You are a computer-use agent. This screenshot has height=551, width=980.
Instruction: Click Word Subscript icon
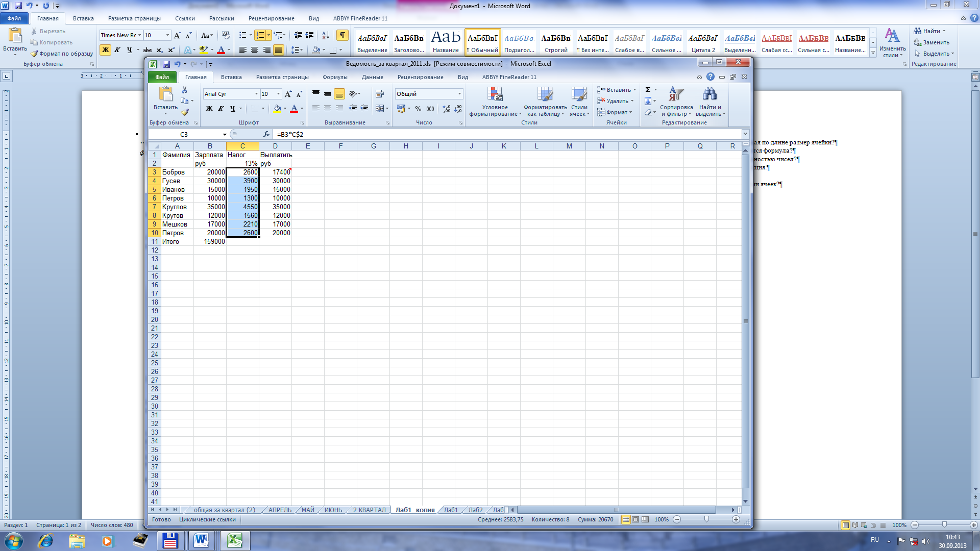159,50
